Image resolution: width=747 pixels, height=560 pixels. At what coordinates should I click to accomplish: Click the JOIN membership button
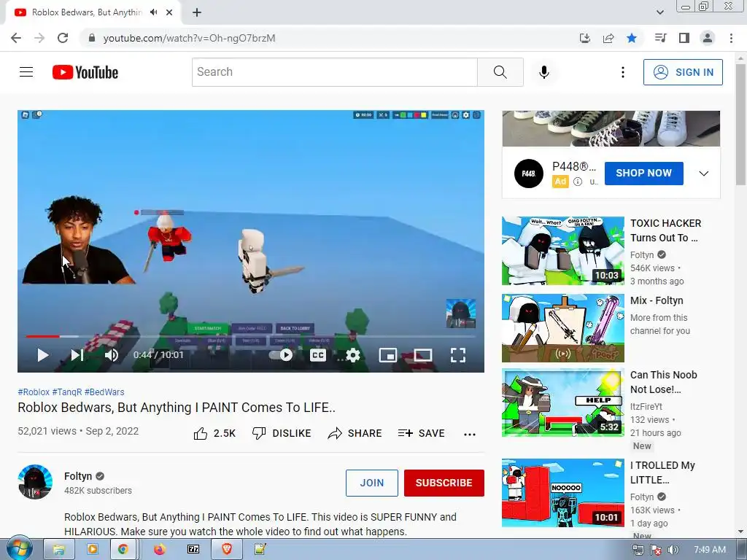[372, 483]
